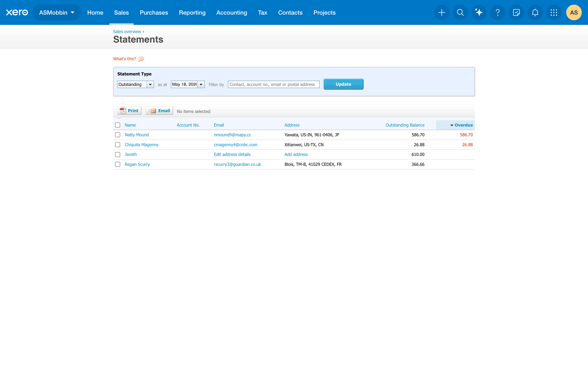Open the Jsmith statement
588x369 pixels.
131,154
